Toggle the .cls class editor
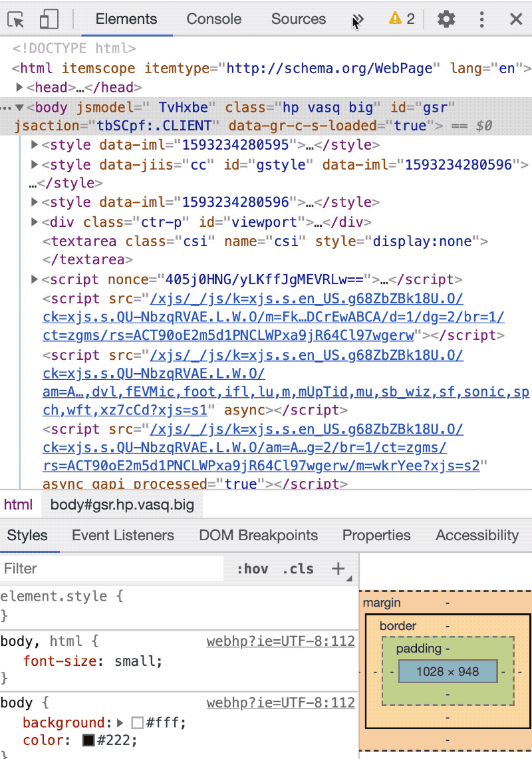 tap(297, 569)
